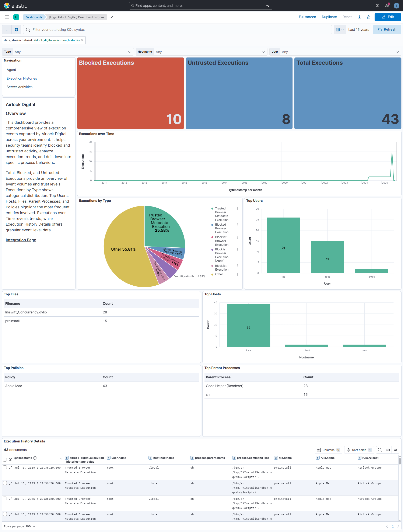This screenshot has height=532, width=403.
Task: Open the Integration Page link
Action: pyautogui.click(x=21, y=240)
